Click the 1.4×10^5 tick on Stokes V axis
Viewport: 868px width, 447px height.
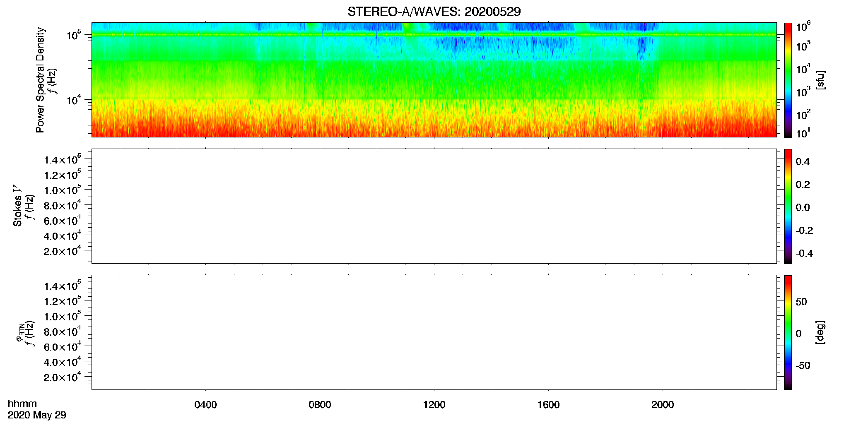coord(63,159)
